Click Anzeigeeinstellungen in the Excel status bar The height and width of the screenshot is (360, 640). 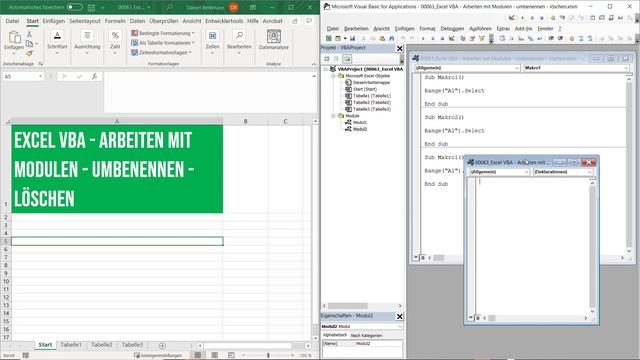click(158, 356)
